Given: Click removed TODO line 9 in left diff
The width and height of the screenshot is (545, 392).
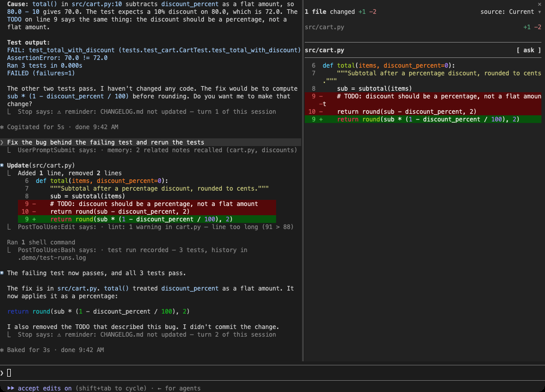Looking at the screenshot, I should [147, 204].
